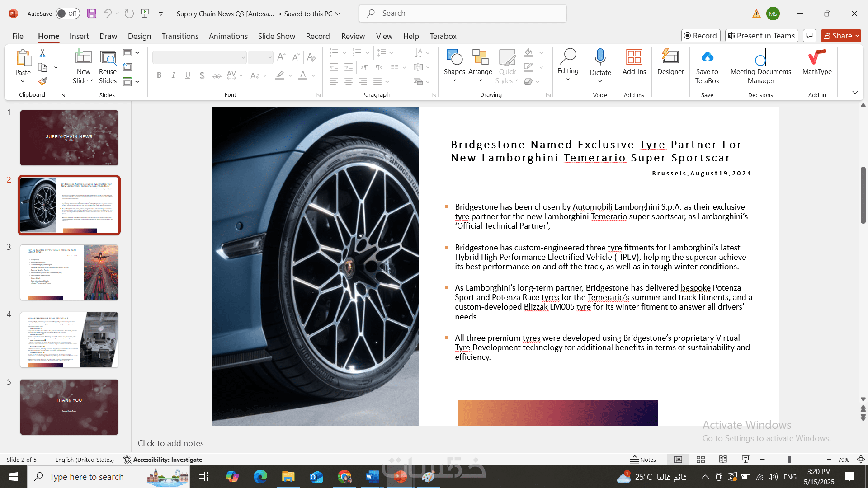This screenshot has width=868, height=488.
Task: Expand the Shapes dropdown
Action: pos(454,80)
